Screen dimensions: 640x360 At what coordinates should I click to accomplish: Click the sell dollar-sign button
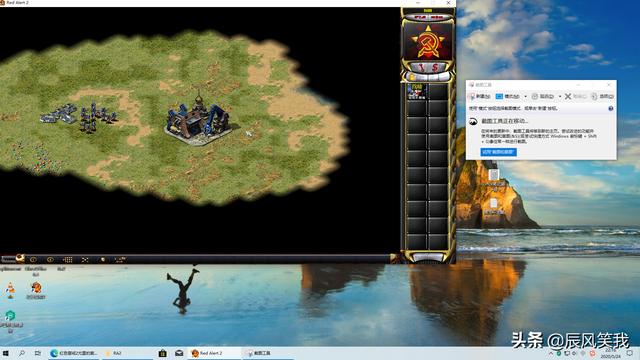436,67
